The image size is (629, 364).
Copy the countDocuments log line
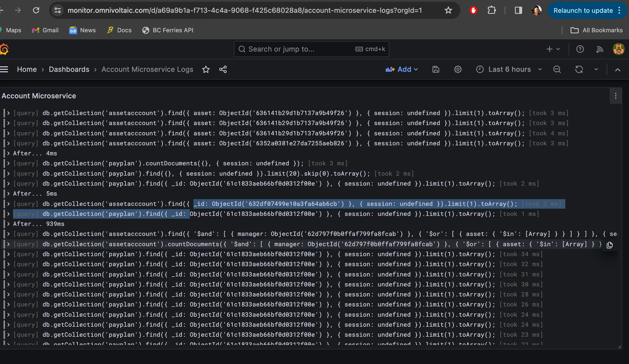click(610, 245)
